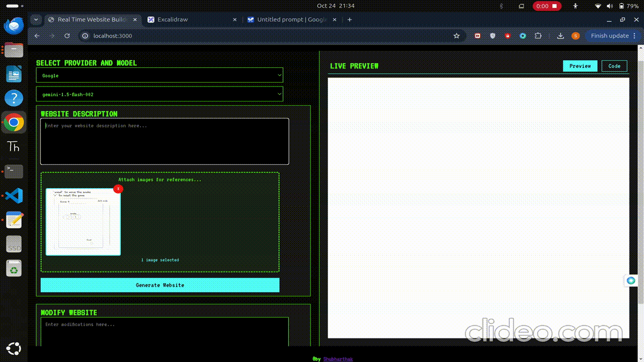
Task: Open the Trash from the dock
Action: (14, 268)
